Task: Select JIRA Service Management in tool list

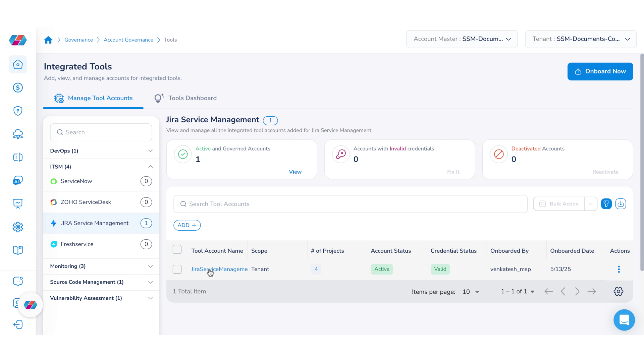Action: click(101, 223)
